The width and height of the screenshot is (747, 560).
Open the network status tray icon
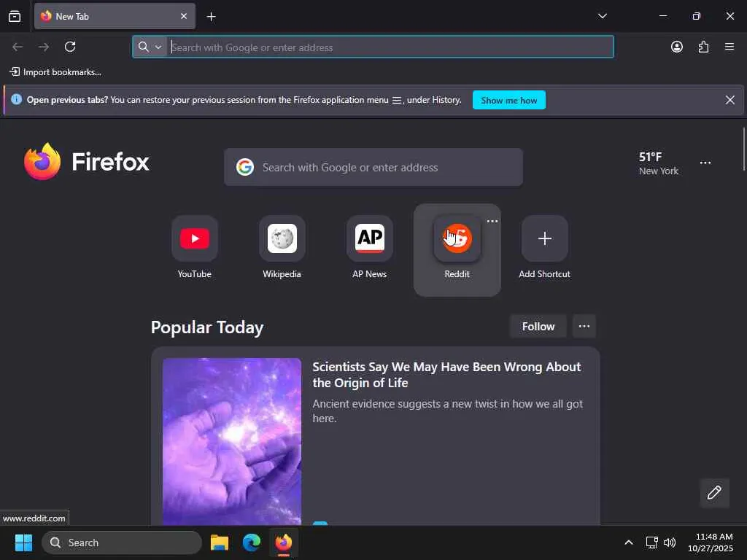(651, 542)
